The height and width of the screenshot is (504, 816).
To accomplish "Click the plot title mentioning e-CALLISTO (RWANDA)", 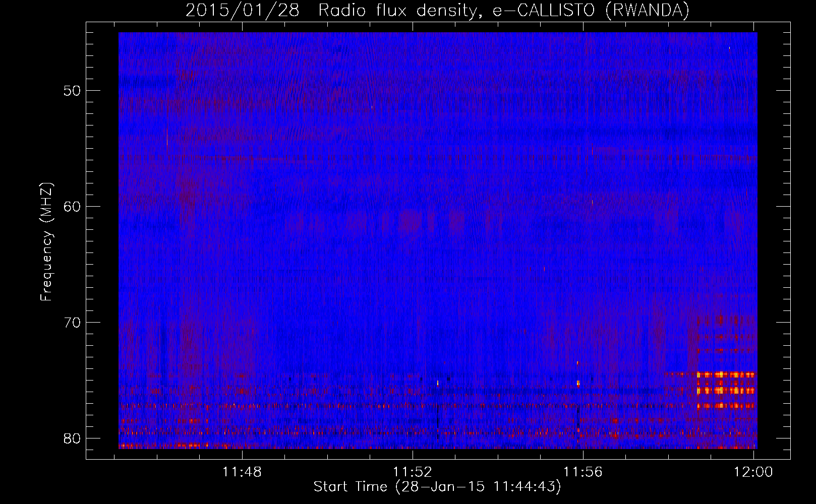I will [437, 11].
